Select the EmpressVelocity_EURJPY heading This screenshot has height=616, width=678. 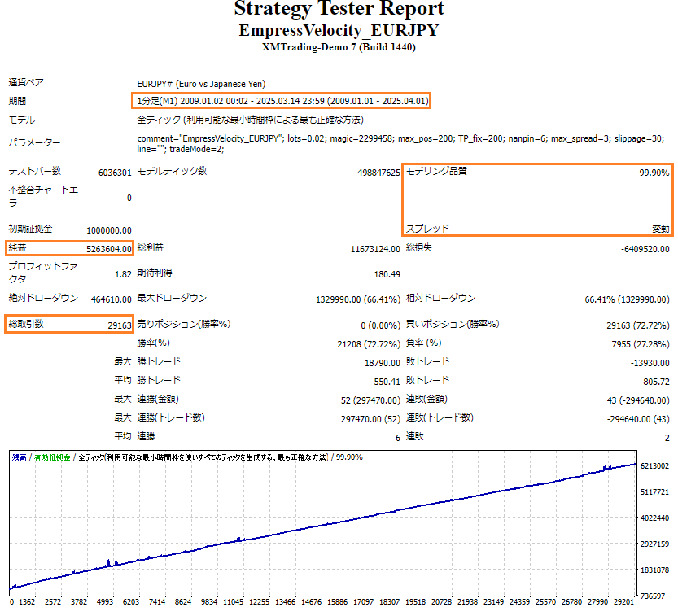click(x=339, y=30)
